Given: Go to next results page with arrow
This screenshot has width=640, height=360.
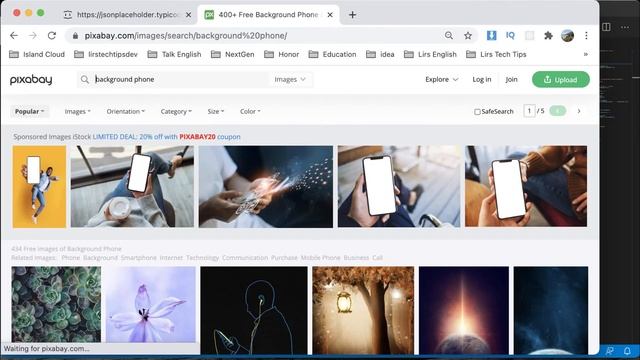Looking at the screenshot, I should coord(579,111).
